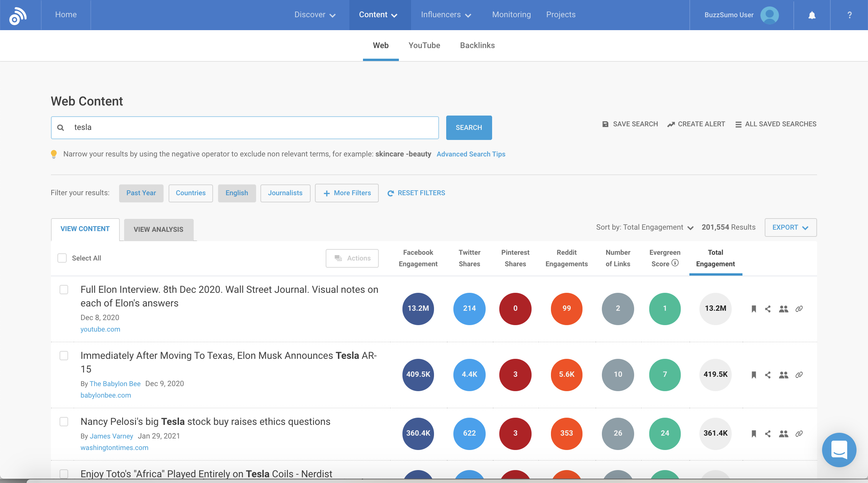Click the Reset Filters icon
Image resolution: width=868 pixels, height=483 pixels.
(390, 193)
